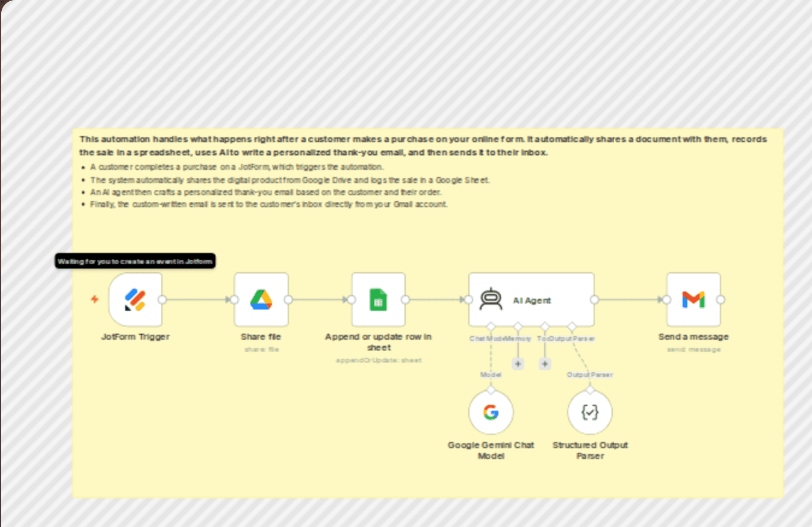
Task: Click the Chat Model diamond connector on AI Agent
Action: [491, 326]
